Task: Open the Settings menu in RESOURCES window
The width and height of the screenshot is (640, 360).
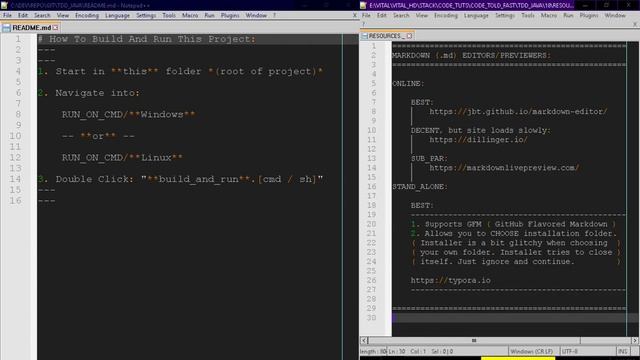Action: coord(505,15)
